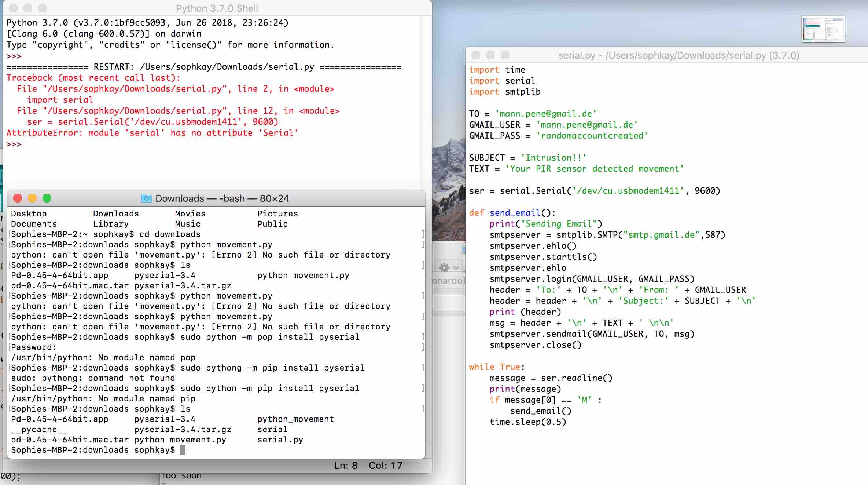Click the AttributeError message in the shell

coord(152,133)
